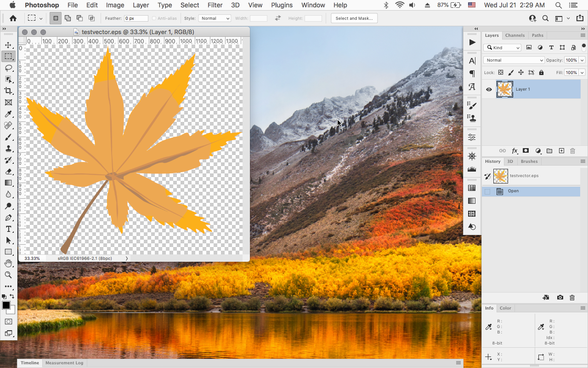The image size is (588, 368).
Task: Hide Layer 1 using its eye icon
Action: (489, 89)
